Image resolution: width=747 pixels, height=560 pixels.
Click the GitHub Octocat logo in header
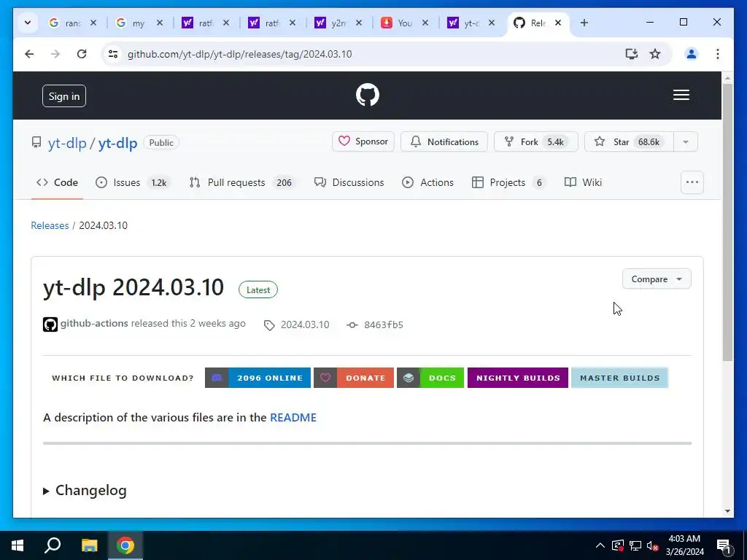(368, 95)
